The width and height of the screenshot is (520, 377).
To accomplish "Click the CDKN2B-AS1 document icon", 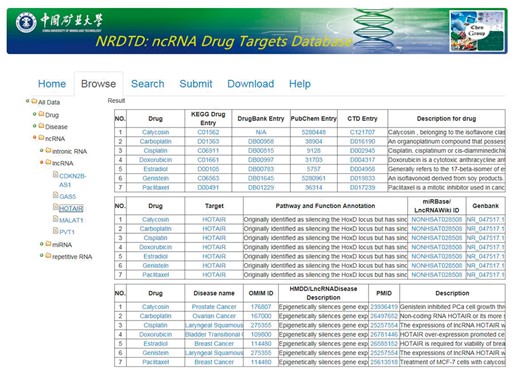I will pyautogui.click(x=56, y=175).
